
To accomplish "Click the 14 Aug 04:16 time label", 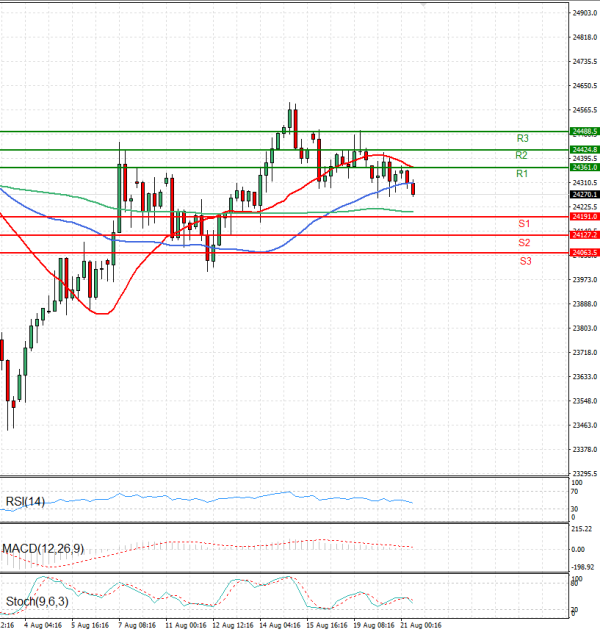I will coord(280,626).
